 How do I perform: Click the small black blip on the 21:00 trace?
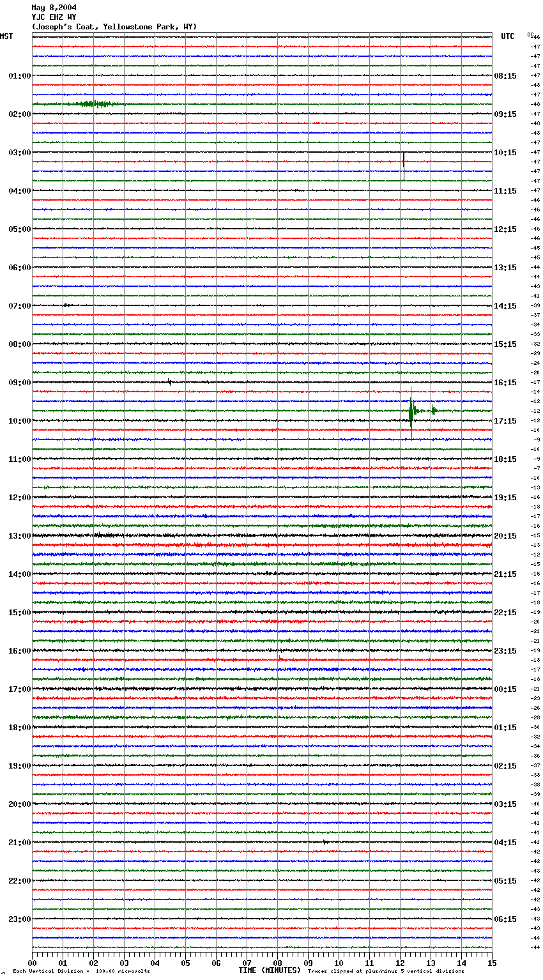[x=325, y=843]
